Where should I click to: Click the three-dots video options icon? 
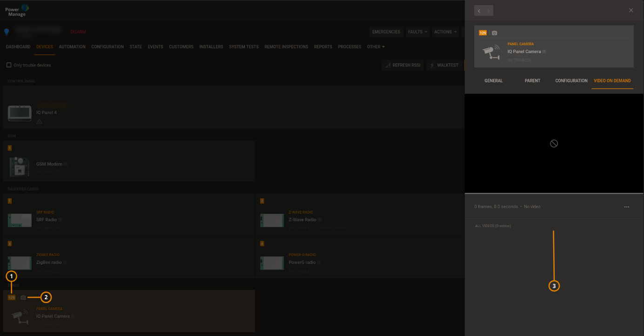click(626, 207)
